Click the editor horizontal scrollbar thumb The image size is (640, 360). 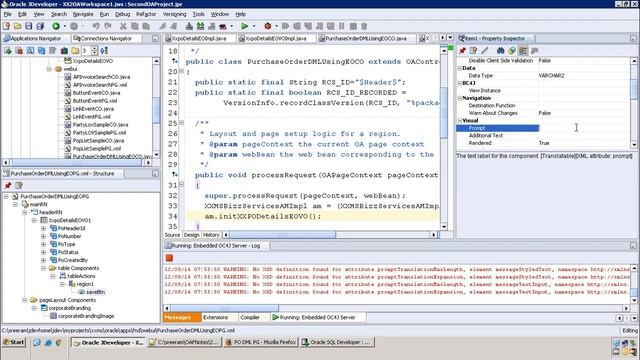point(283,235)
